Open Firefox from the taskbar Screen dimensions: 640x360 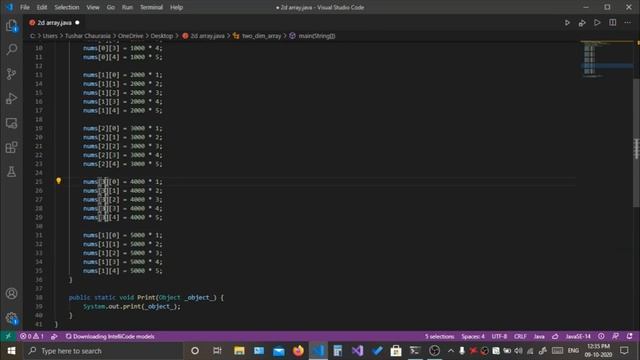pos(298,351)
